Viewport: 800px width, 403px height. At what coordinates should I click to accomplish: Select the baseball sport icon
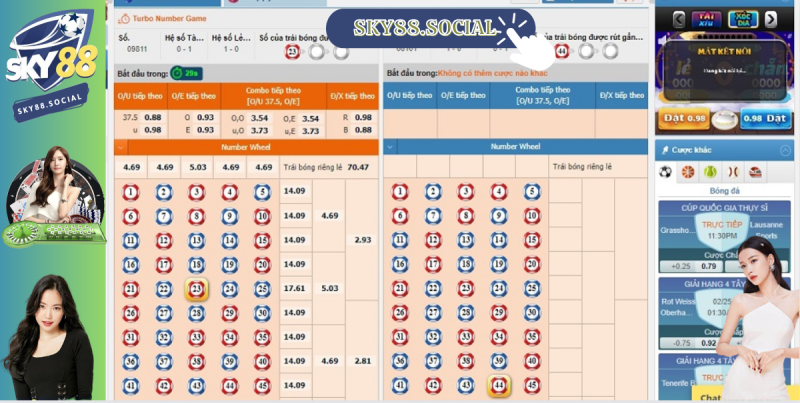click(733, 172)
